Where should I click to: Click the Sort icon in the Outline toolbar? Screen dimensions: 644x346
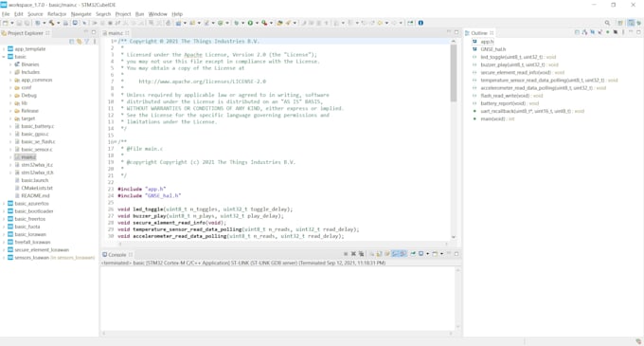coord(584,32)
